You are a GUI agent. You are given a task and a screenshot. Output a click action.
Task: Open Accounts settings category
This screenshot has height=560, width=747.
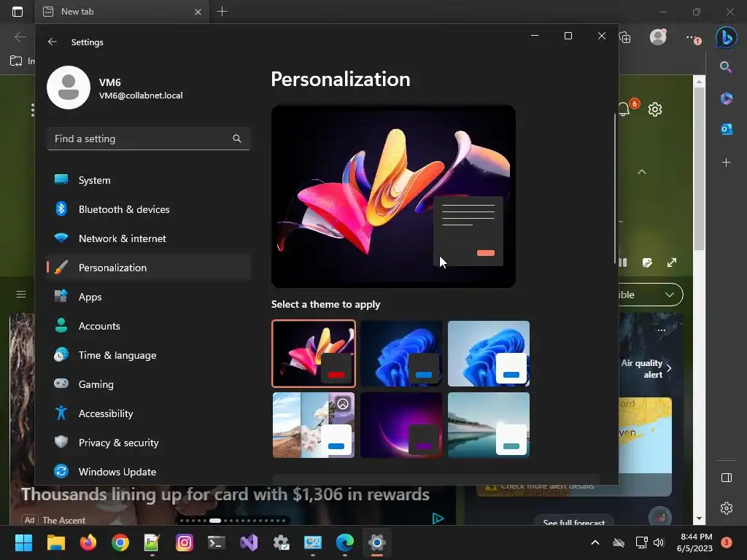(149, 326)
